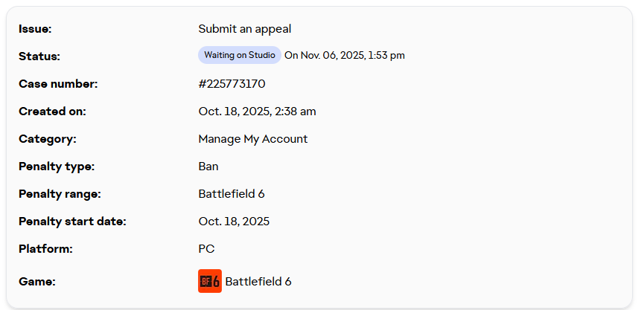
Task: Click the Created on label
Action: 53,112
